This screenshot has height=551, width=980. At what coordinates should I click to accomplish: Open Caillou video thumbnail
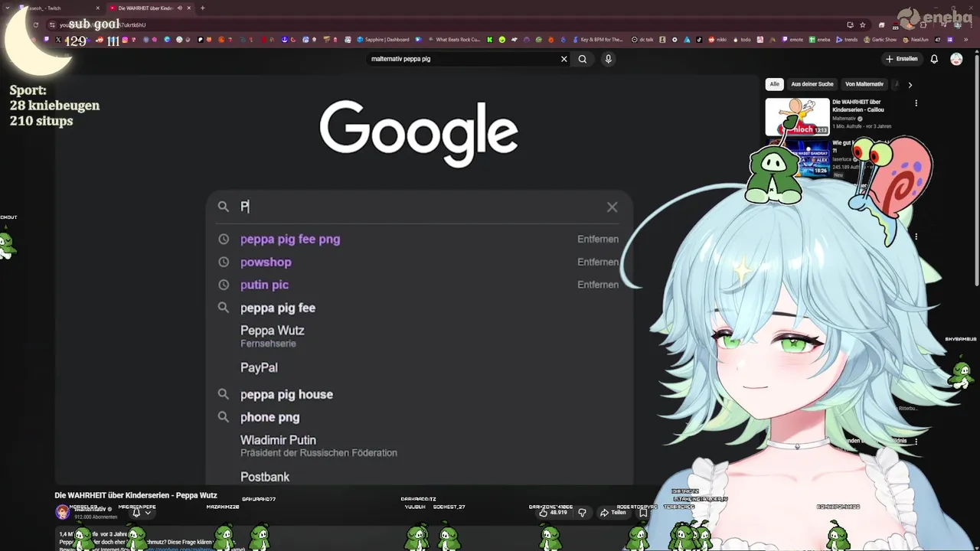[x=797, y=116]
